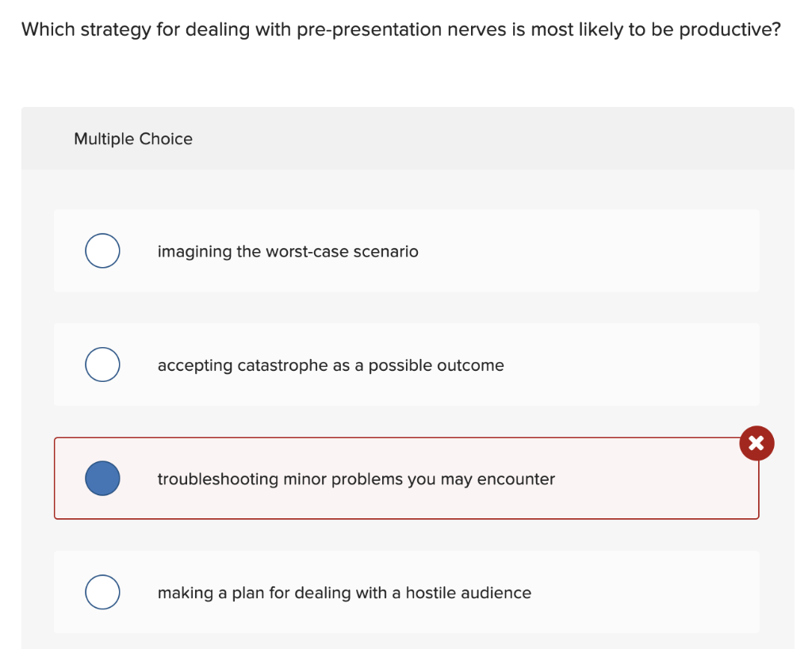Click the answer row about worst-case scenario
The width and height of the screenshot is (812, 649).
(406, 250)
